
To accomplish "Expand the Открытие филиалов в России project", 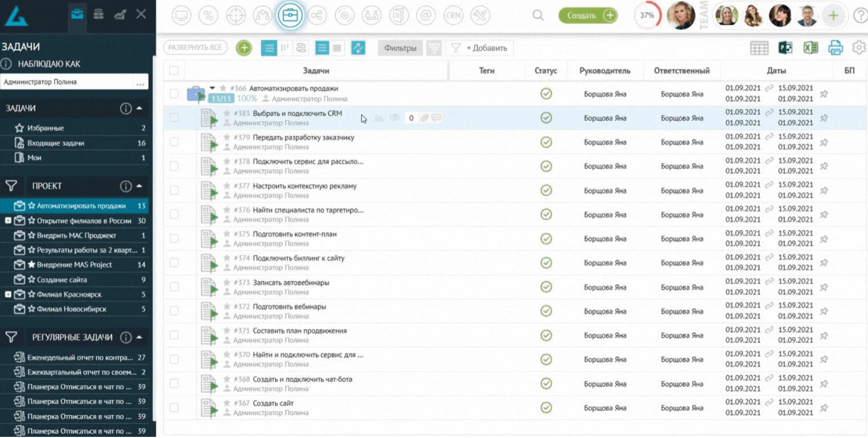I will [8, 220].
